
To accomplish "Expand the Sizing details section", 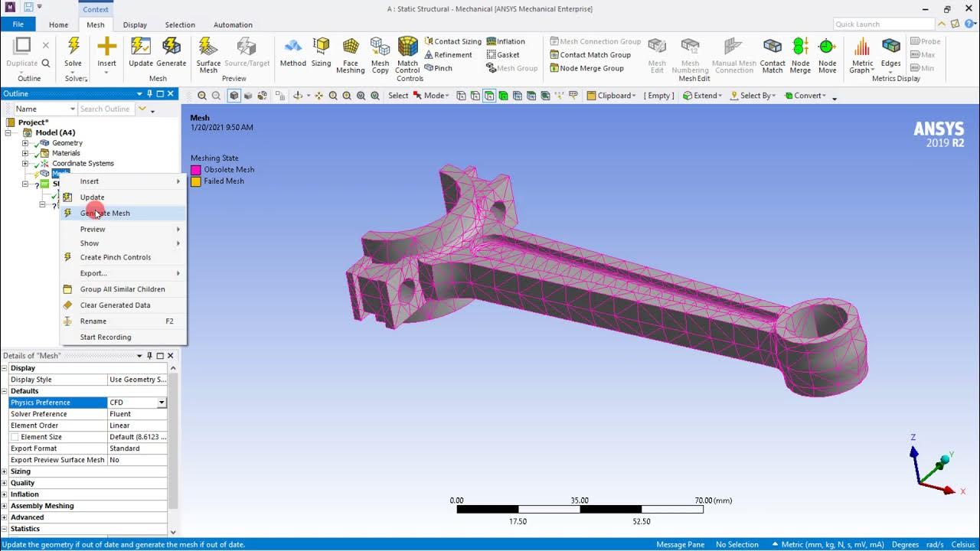I will [5, 471].
